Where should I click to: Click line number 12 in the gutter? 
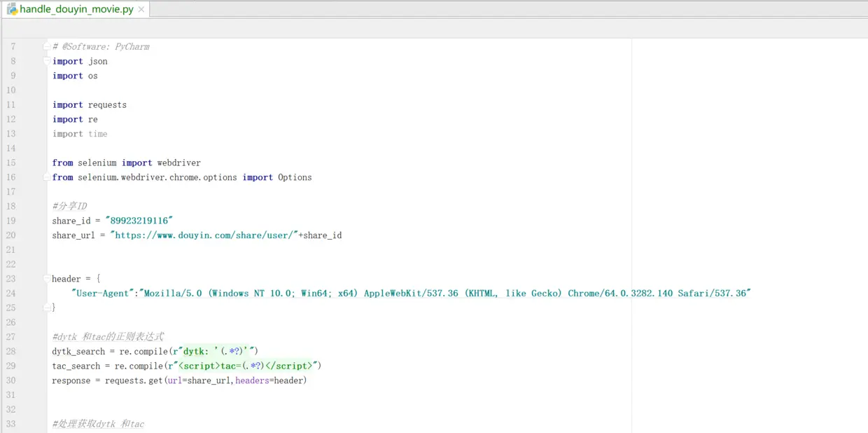10,119
